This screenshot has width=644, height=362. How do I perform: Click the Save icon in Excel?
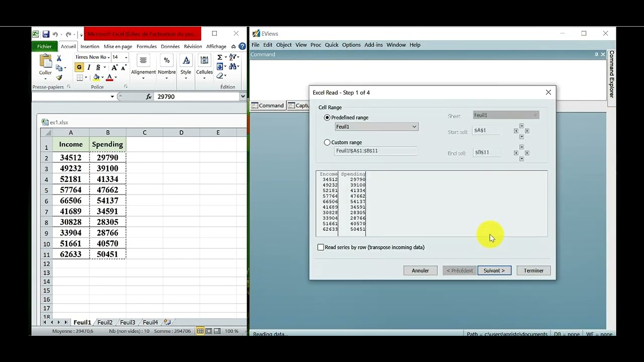coord(45,34)
